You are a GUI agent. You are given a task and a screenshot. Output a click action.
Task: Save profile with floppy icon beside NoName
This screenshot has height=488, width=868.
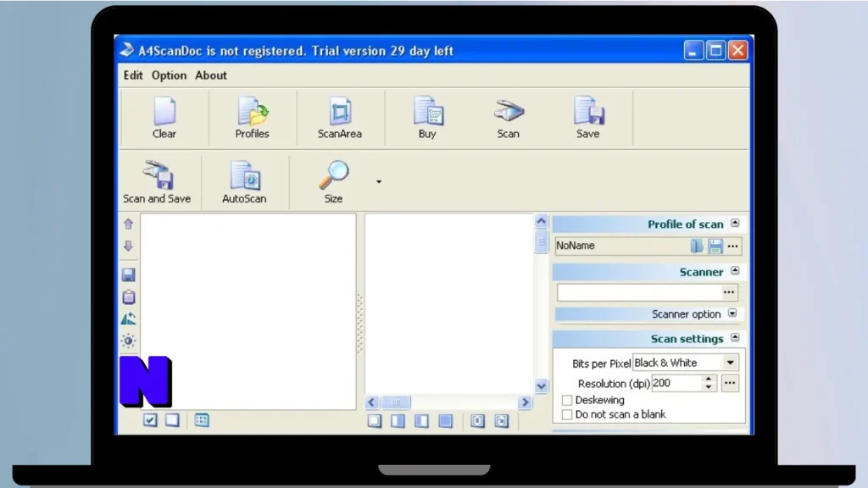pyautogui.click(x=715, y=246)
